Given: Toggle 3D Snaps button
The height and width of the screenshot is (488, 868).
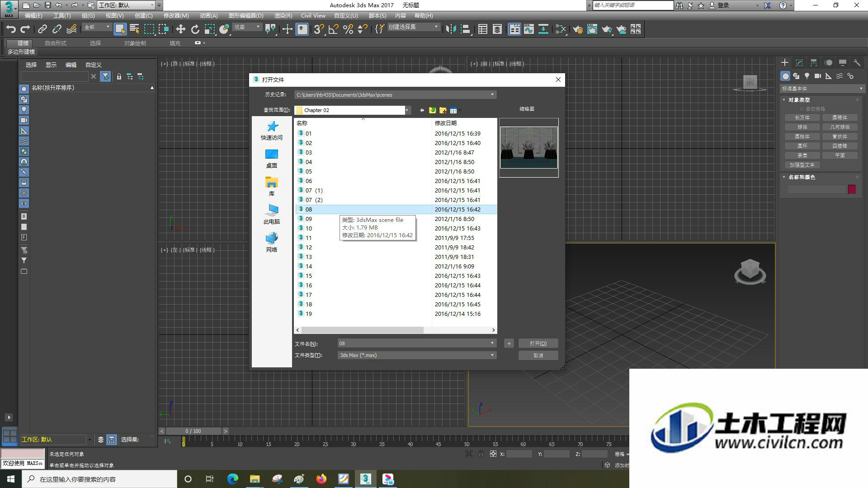Looking at the screenshot, I should [x=319, y=29].
